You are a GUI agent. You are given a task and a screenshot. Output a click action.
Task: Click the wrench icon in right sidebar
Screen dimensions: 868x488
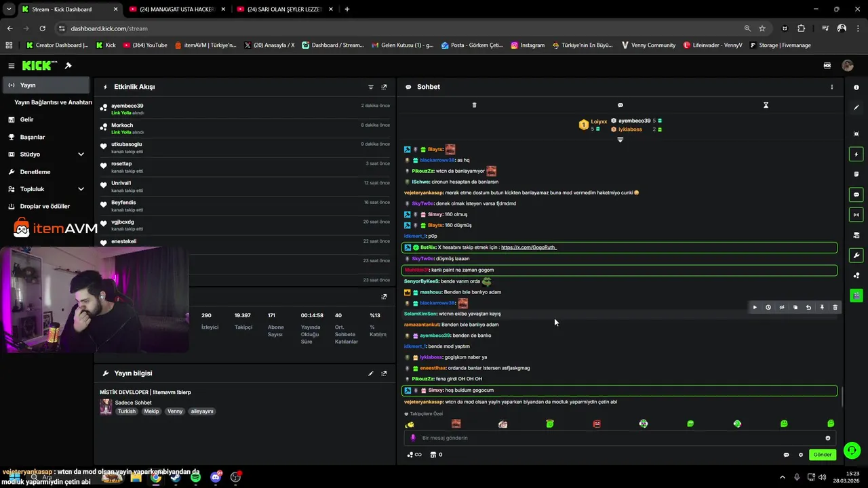856,256
